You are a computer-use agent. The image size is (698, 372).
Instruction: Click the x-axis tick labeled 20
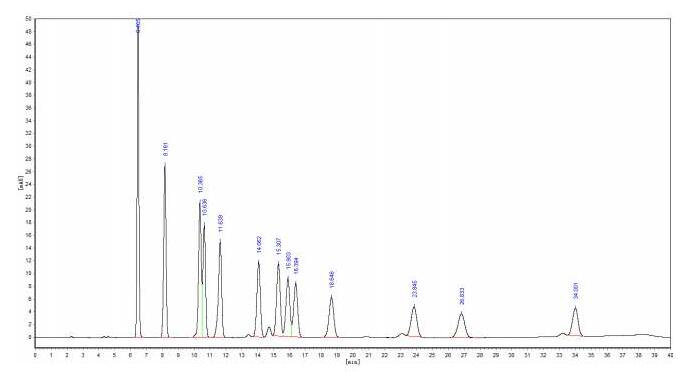point(352,355)
